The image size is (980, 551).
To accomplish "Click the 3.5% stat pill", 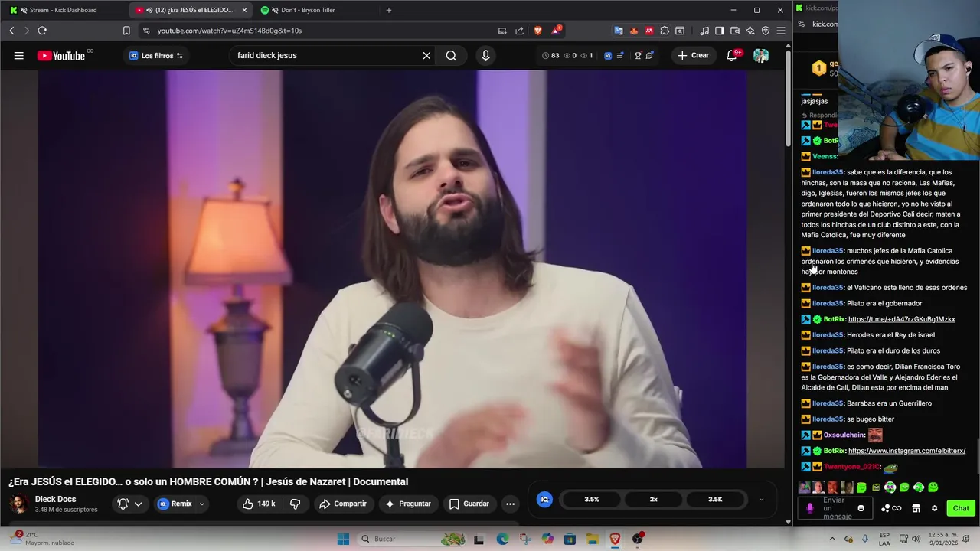I will click(592, 499).
